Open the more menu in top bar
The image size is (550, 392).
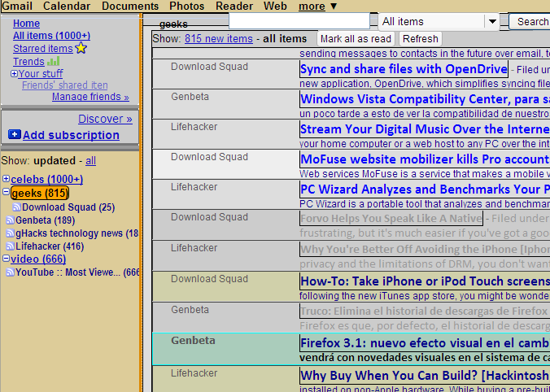pos(318,6)
